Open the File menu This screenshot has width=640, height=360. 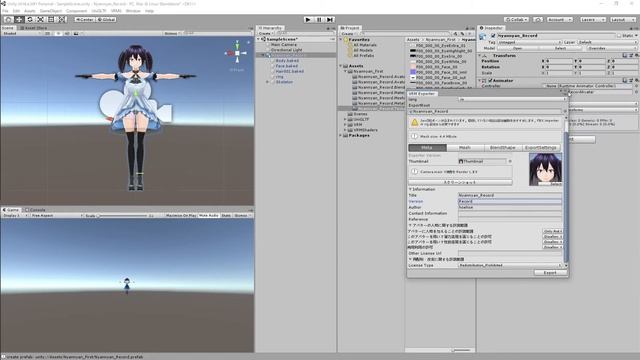pos(5,11)
